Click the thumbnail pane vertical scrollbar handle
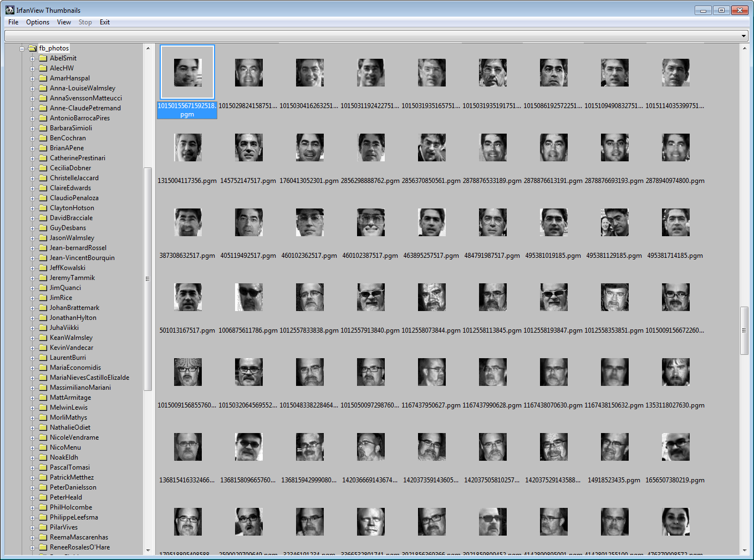 (744, 330)
